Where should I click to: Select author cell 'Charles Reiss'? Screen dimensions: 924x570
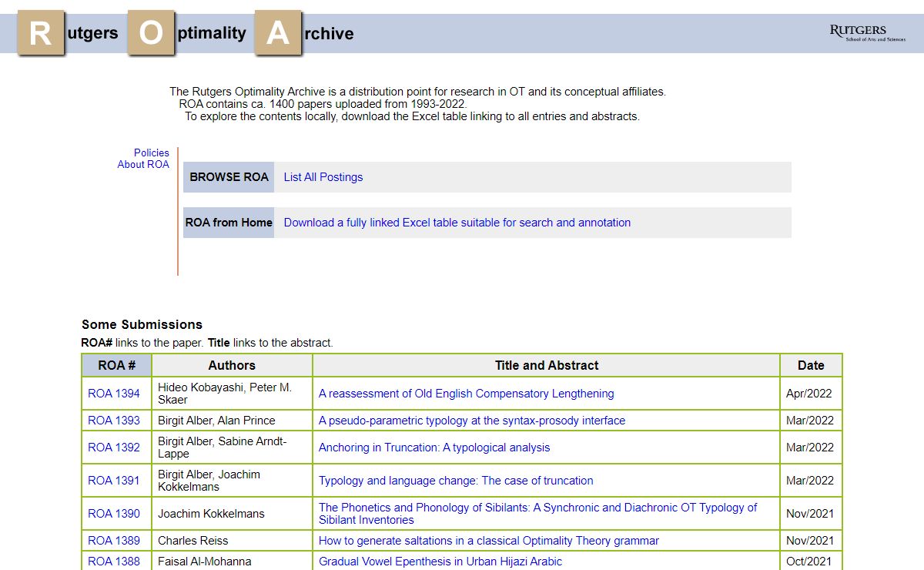tap(232, 541)
